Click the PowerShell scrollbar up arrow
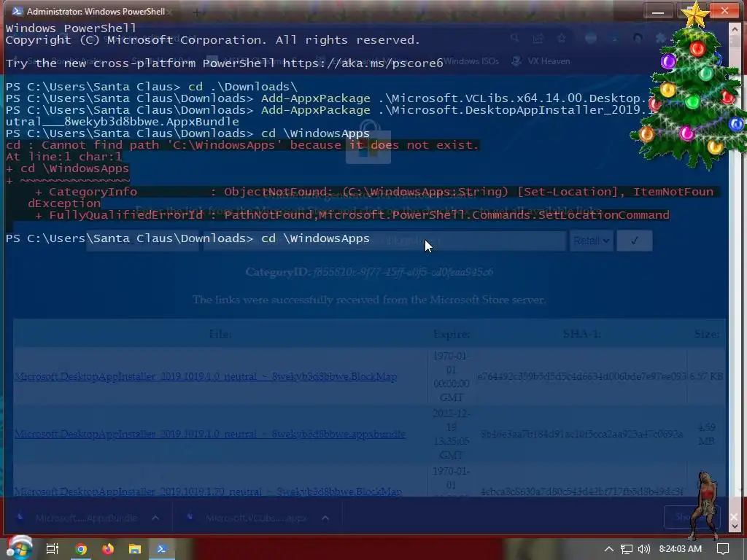The height and width of the screenshot is (560, 747). pyautogui.click(x=734, y=30)
